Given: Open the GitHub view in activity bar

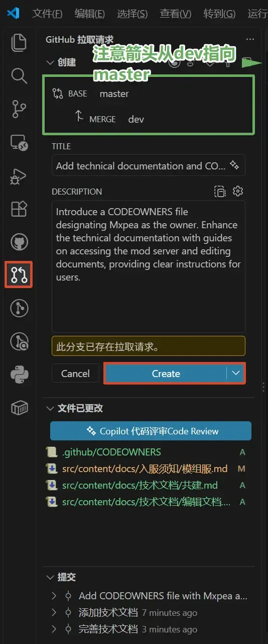Looking at the screenshot, I should (19, 242).
